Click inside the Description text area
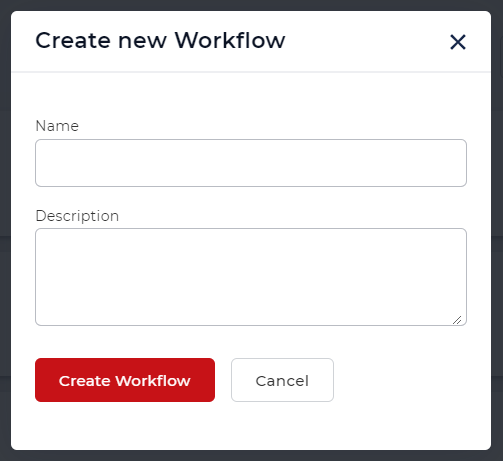Image resolution: width=503 pixels, height=461 pixels. [251, 277]
